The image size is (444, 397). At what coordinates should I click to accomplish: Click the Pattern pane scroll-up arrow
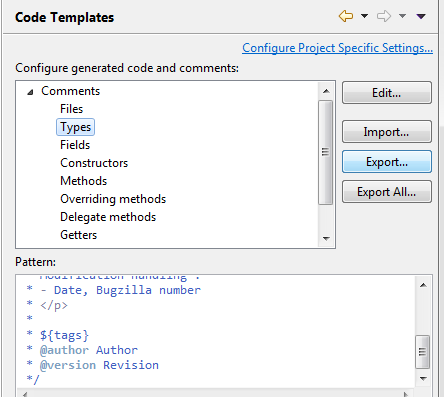(423, 285)
